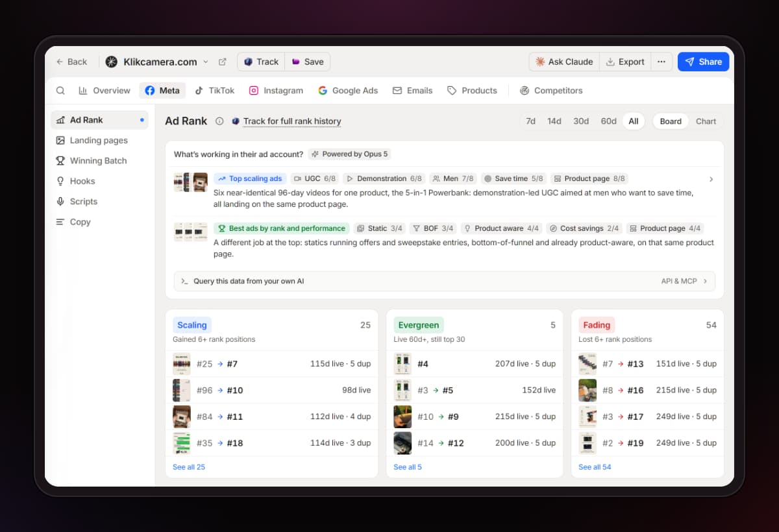779x532 pixels.
Task: Open Klikcamera.com site via external link icon
Action: (223, 62)
